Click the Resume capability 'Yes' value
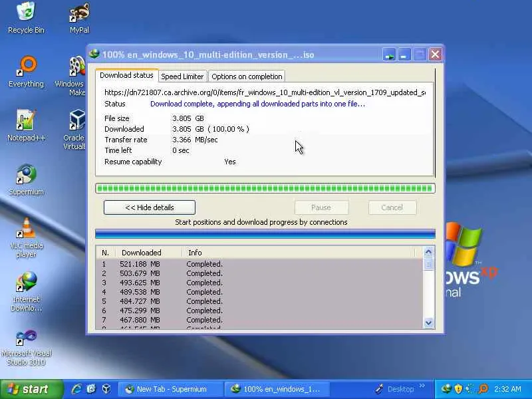Viewport: 532px width, 399px height. coord(230,162)
